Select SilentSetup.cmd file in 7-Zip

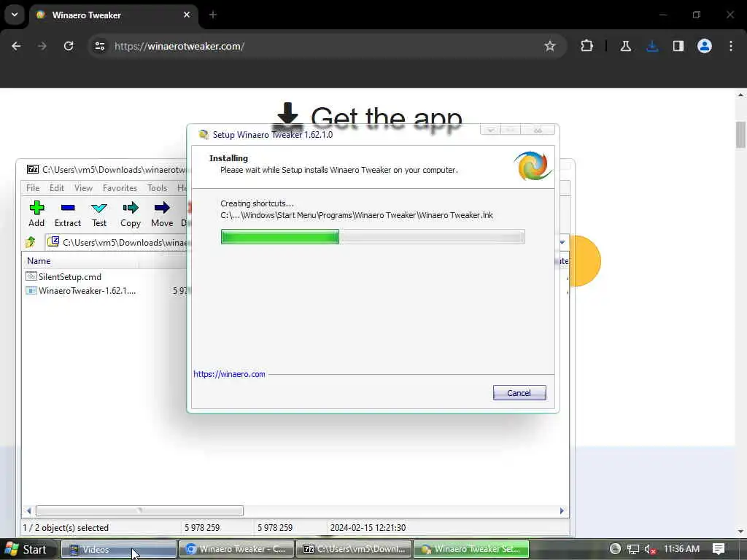tap(64, 276)
